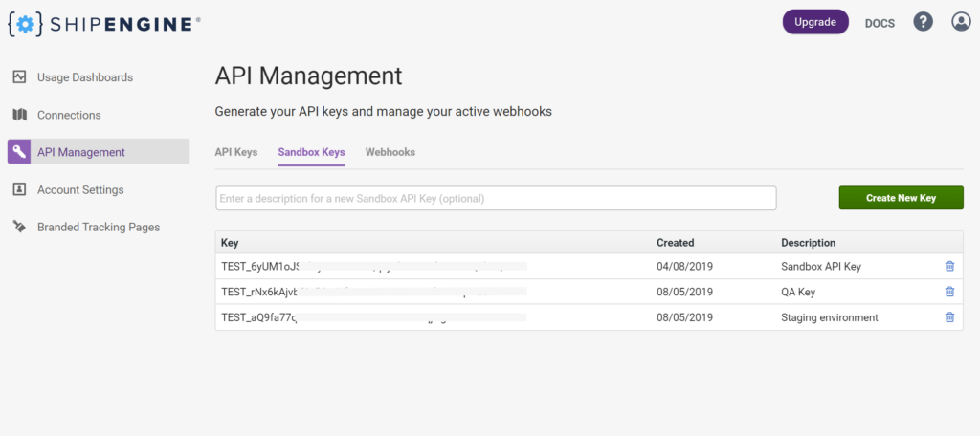Click the 04/08/2019 created date
The image size is (980, 436).
click(x=684, y=266)
